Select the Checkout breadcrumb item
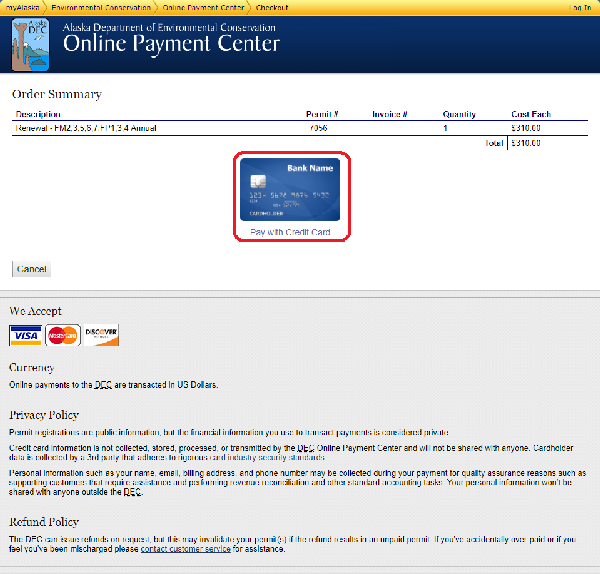The image size is (600, 574). 272,6
